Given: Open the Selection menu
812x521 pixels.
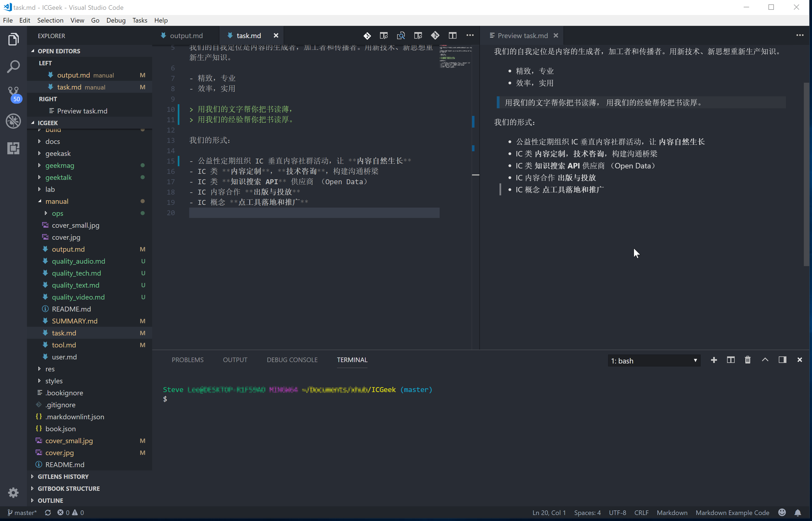Looking at the screenshot, I should coord(50,20).
